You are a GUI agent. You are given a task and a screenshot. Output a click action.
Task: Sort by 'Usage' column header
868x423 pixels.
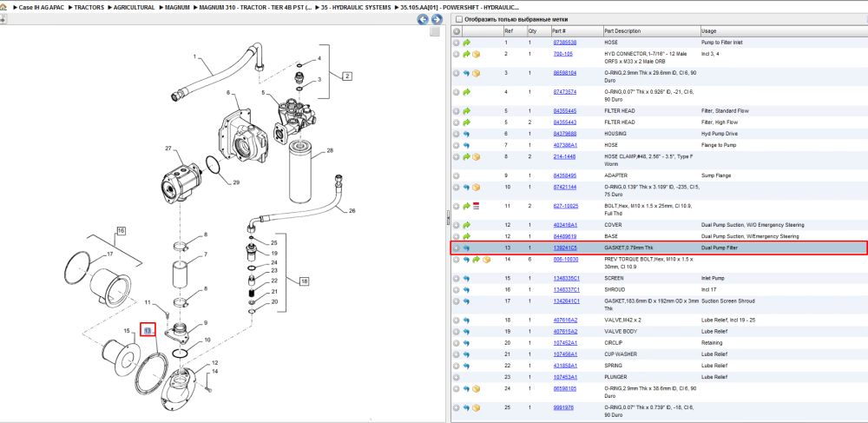pyautogui.click(x=708, y=31)
